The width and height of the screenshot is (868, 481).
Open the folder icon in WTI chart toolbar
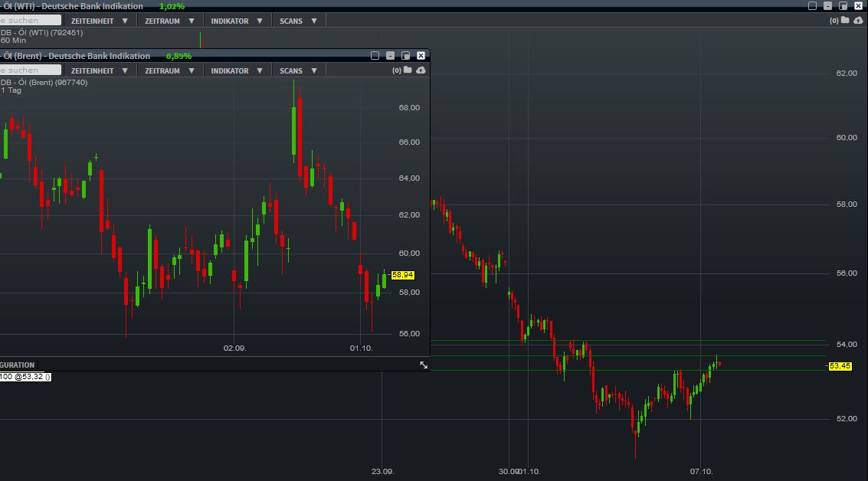(843, 21)
